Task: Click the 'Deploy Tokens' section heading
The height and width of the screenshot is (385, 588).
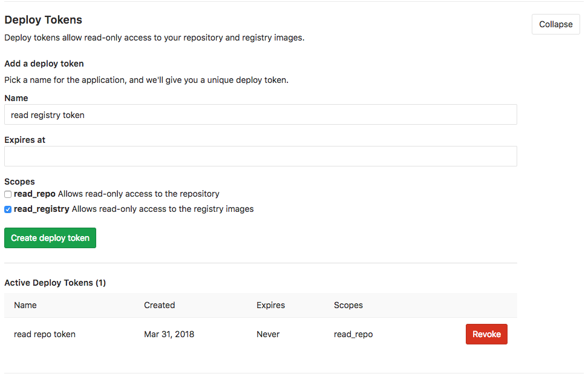Action: click(43, 20)
